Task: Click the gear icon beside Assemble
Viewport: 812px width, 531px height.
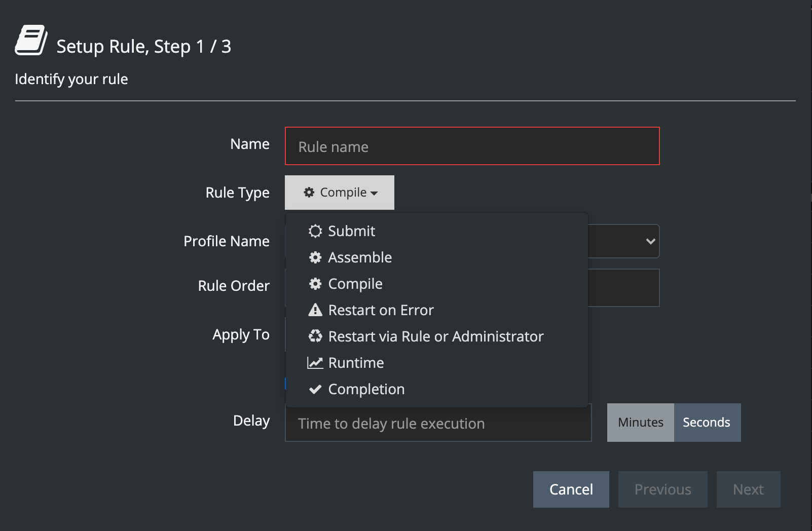Action: [315, 257]
